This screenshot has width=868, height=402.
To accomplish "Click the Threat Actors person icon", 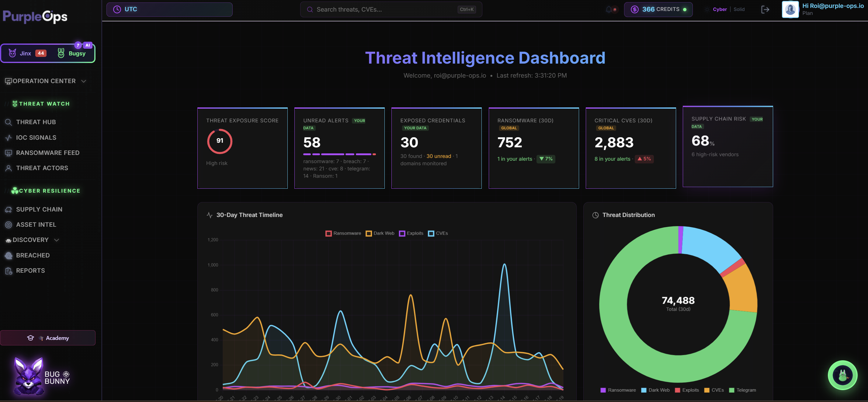I will pos(9,168).
